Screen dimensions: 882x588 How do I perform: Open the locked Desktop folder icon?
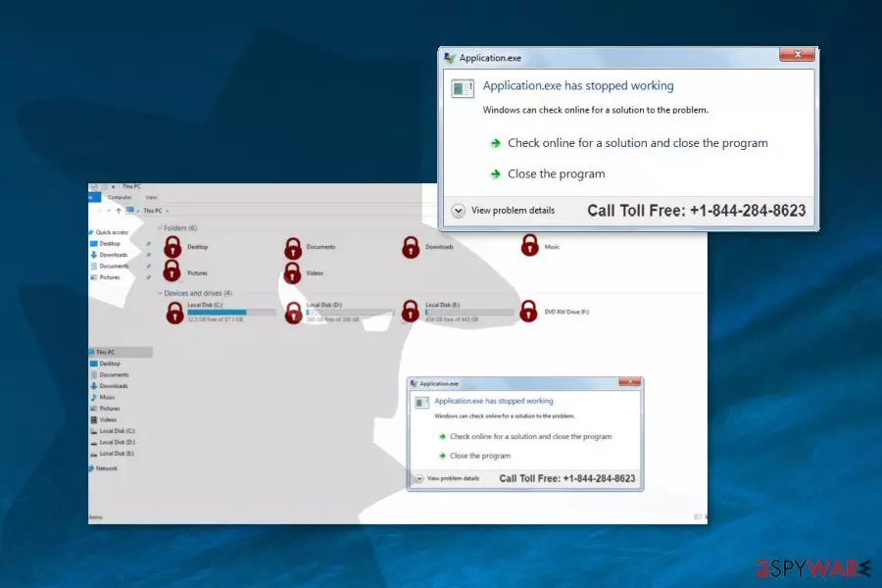pyautogui.click(x=172, y=246)
